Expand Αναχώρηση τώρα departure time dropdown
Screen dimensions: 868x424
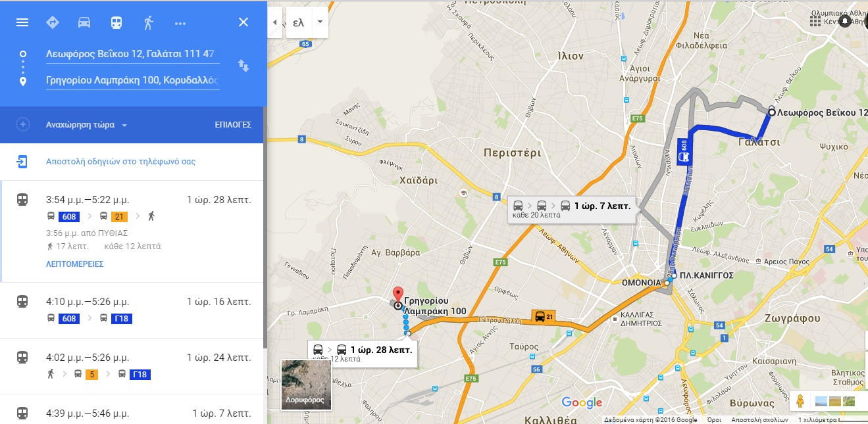pos(86,125)
